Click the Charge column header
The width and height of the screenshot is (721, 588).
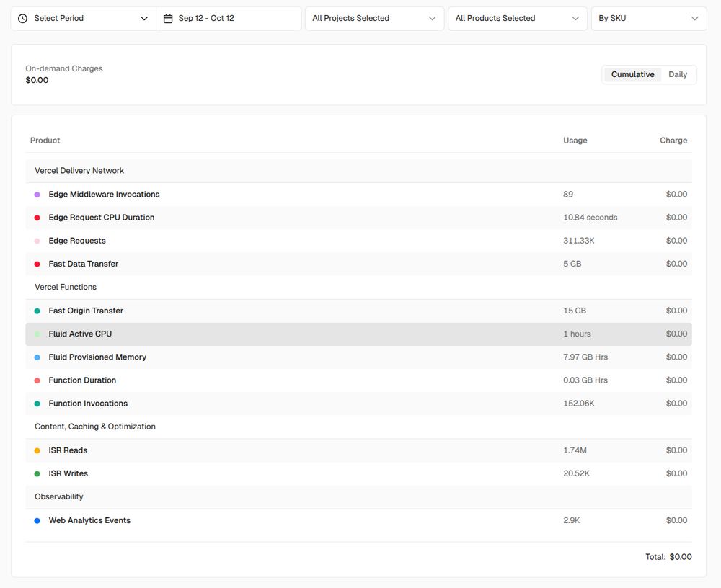[673, 141]
